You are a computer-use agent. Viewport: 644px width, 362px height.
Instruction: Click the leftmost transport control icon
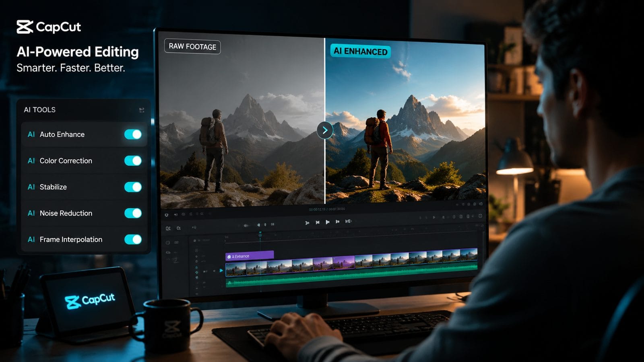coord(307,222)
